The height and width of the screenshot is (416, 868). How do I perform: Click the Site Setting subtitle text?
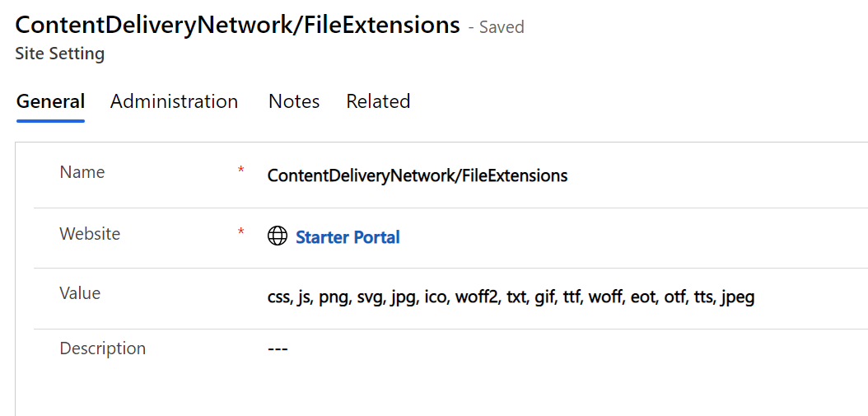59,54
